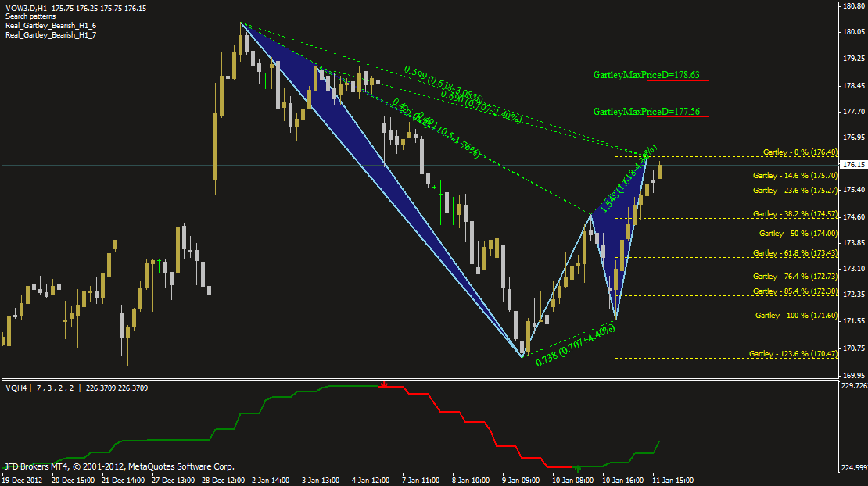Select the Gartley - 61.8 % (173.43) level
The height and width of the screenshot is (486, 868).
click(x=795, y=253)
